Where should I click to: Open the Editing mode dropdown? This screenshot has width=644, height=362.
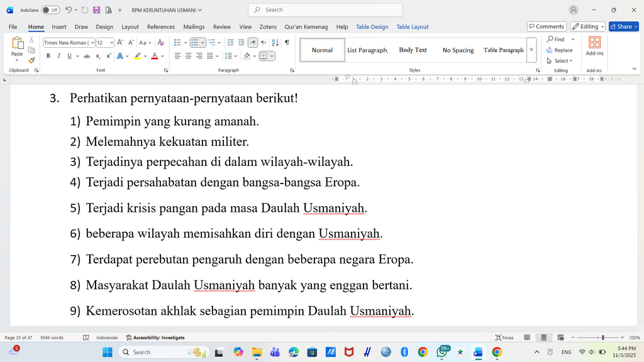(x=588, y=26)
